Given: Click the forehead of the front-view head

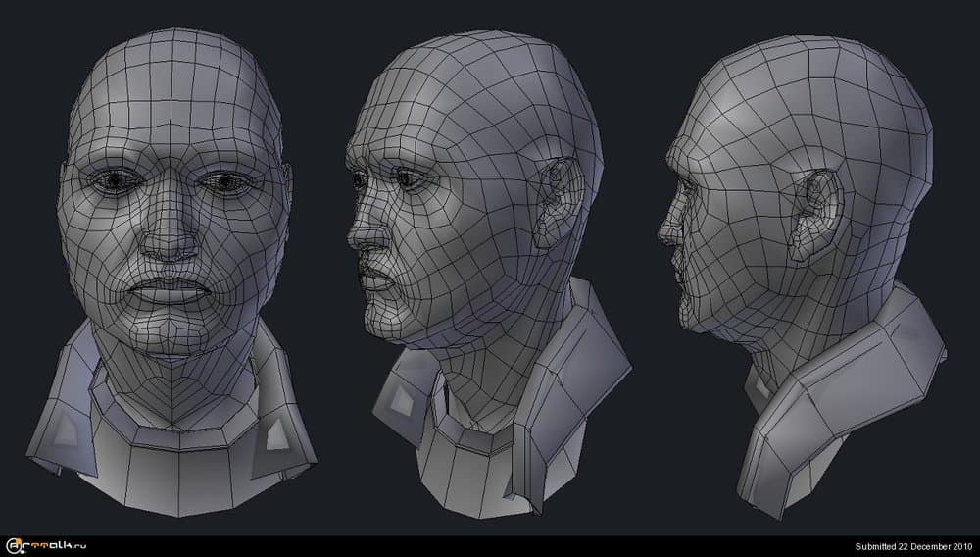Looking at the screenshot, I should pos(176,108).
